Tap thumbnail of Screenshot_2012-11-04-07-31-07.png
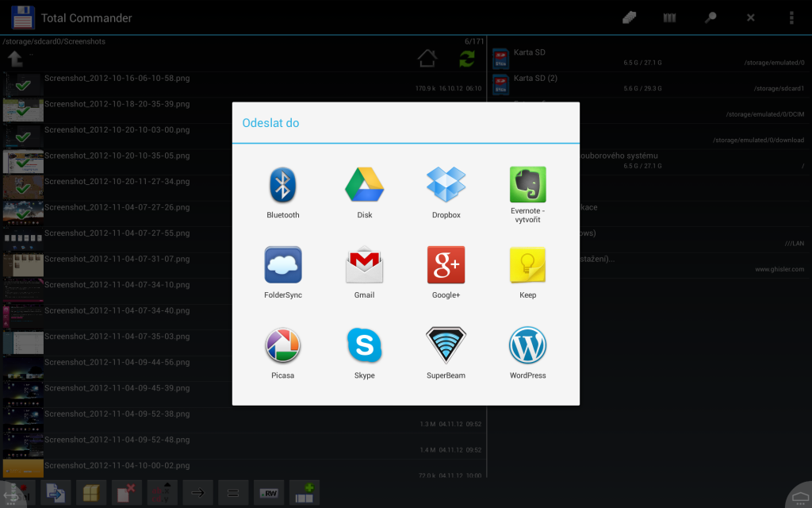The height and width of the screenshot is (508, 812). 23,266
